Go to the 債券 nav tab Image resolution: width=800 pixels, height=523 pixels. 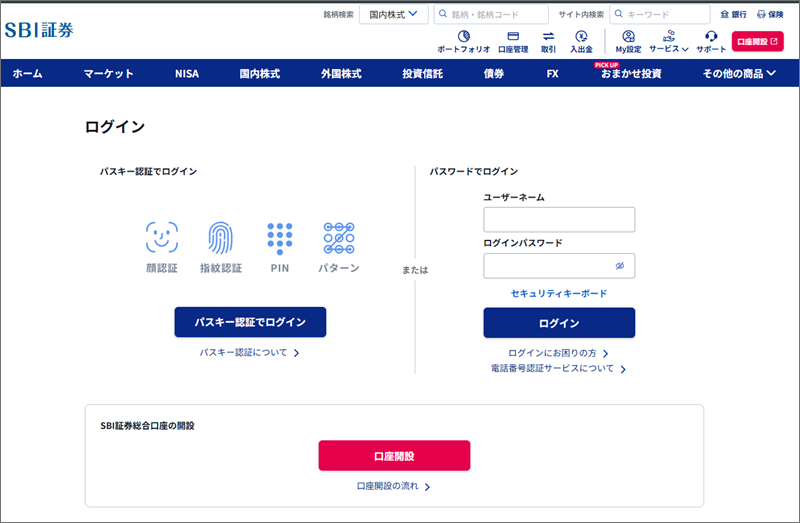(494, 73)
